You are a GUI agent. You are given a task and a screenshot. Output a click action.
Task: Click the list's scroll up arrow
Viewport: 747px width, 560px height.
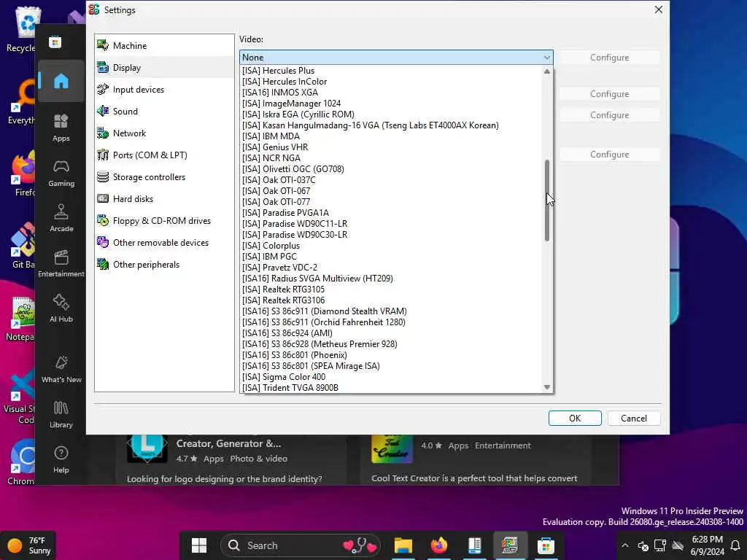click(547, 71)
